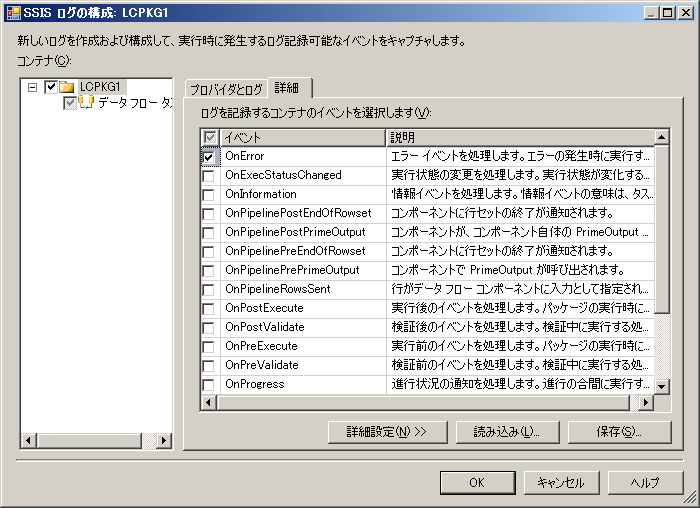Viewport: 700px width, 508px height.
Task: Enable OnPipelinePostPrimeOutput logging checkbox
Action: click(208, 233)
